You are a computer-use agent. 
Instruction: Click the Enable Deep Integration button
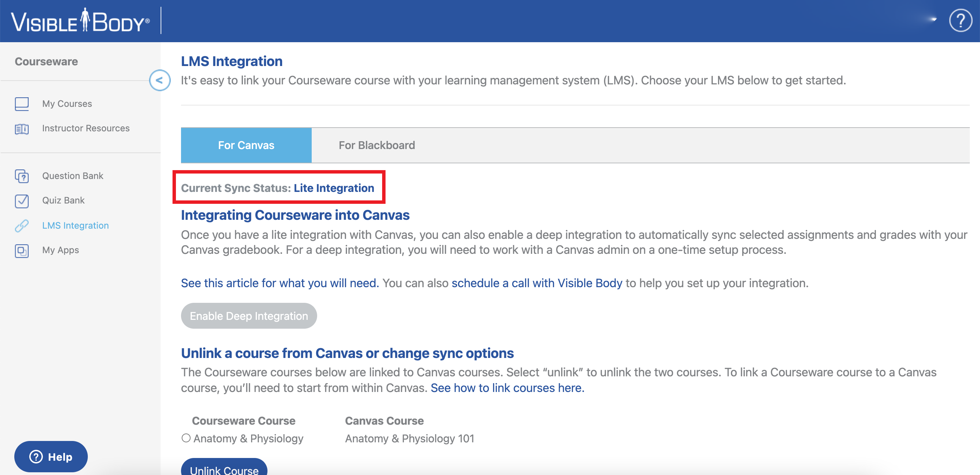tap(249, 316)
